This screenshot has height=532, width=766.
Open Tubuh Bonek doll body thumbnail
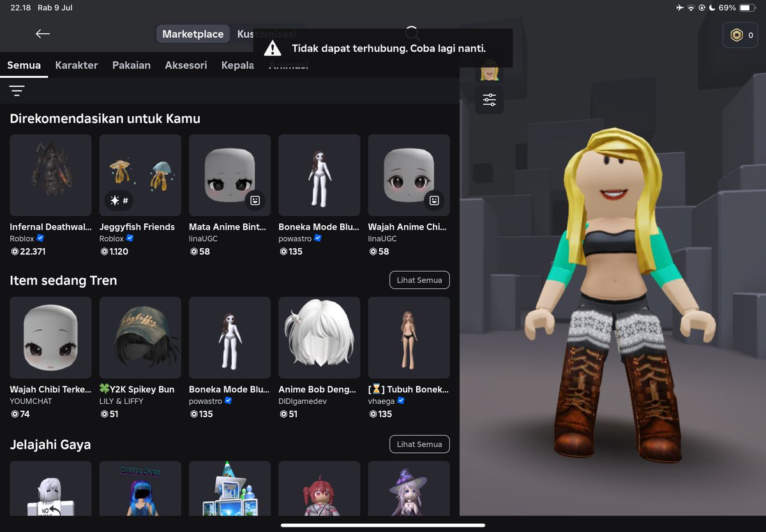tap(409, 337)
